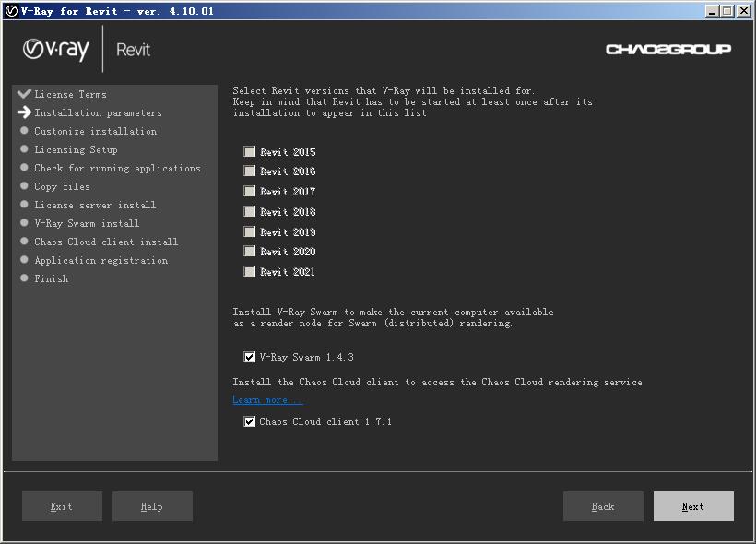The image size is (756, 544).
Task: Click the License server install step
Action: [95, 205]
